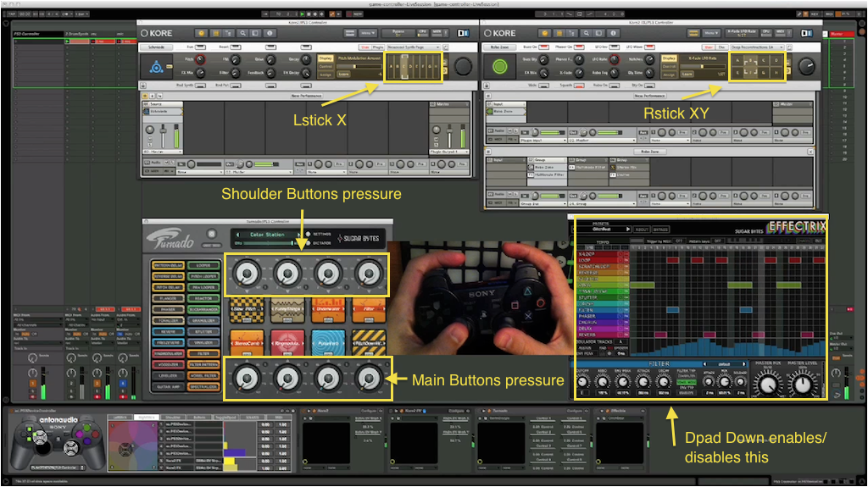Viewport: 868px width, 487px height.
Task: Click the Turnado dry/wet slider
Action: [266, 243]
